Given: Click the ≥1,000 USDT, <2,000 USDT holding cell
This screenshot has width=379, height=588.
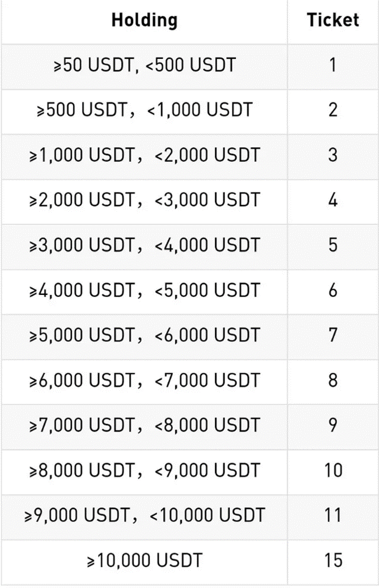Looking at the screenshot, I should point(144,155).
